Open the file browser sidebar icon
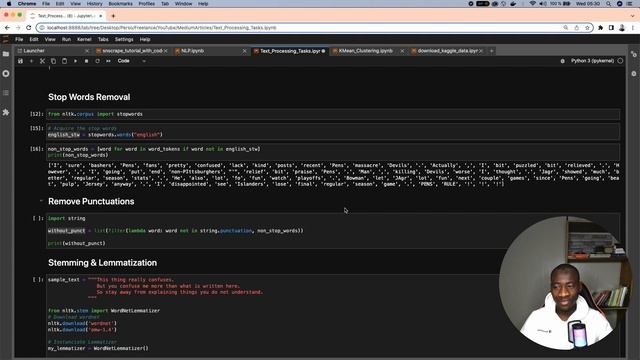 coord(6,54)
